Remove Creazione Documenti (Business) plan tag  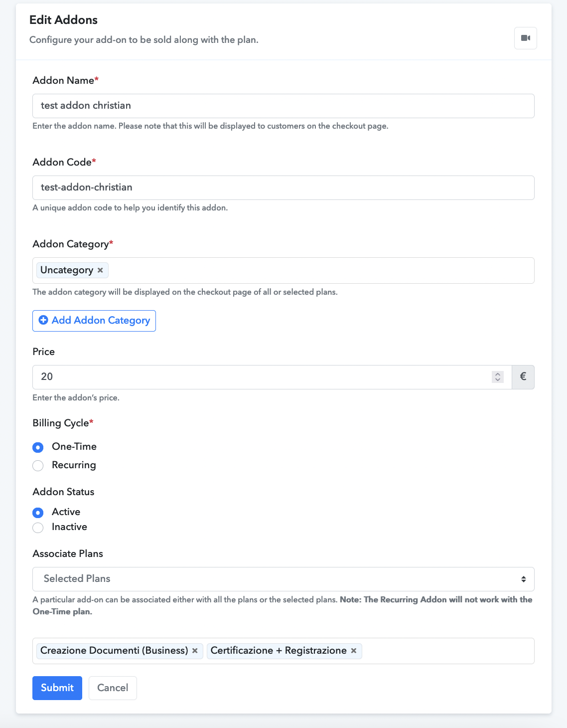pos(195,651)
